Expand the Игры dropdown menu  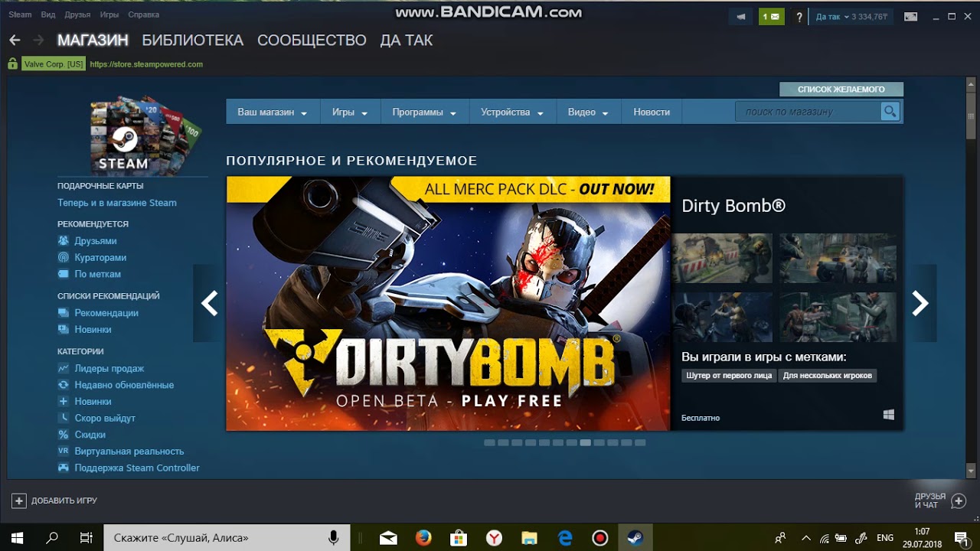[x=350, y=112]
